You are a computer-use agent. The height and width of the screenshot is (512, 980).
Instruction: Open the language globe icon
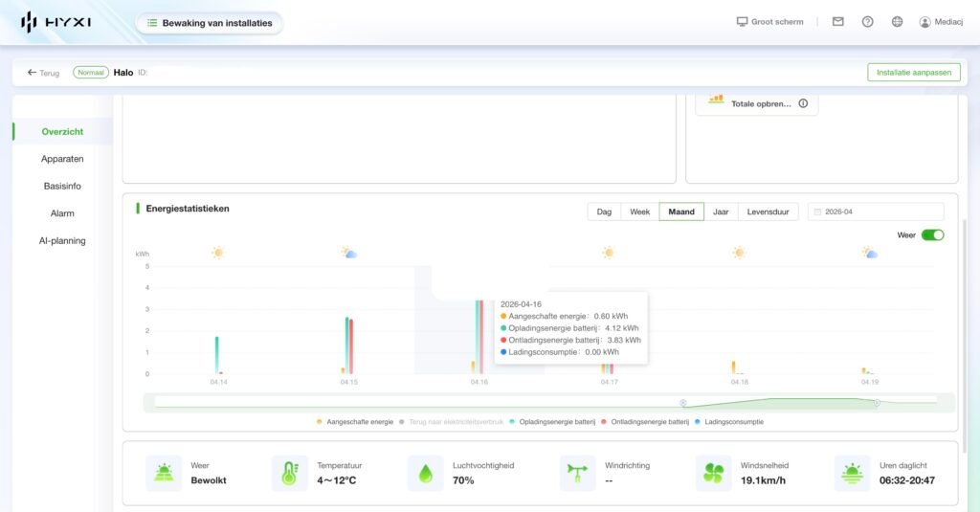coord(897,22)
